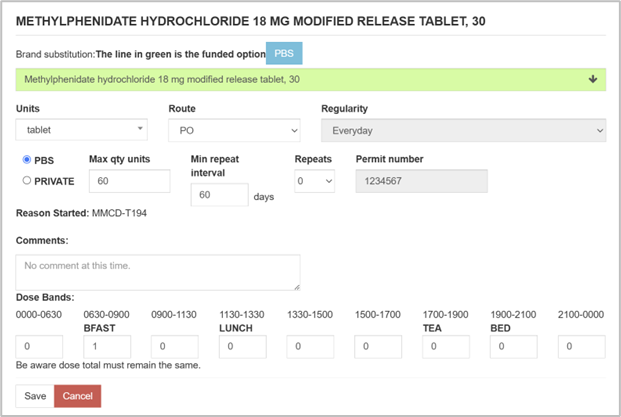621x417 pixels.
Task: Select the green funded option line
Action: (300, 79)
